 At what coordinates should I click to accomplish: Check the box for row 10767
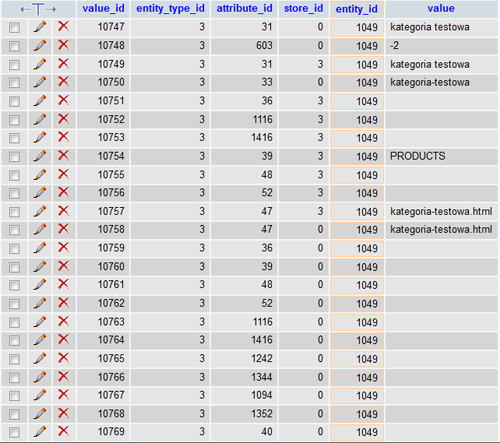point(14,396)
